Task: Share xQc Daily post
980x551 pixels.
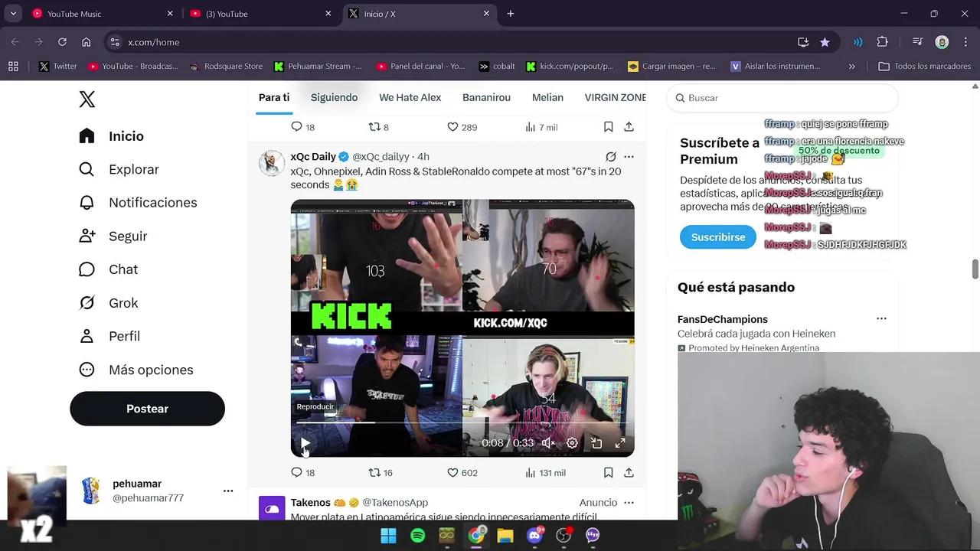Action: pyautogui.click(x=629, y=473)
